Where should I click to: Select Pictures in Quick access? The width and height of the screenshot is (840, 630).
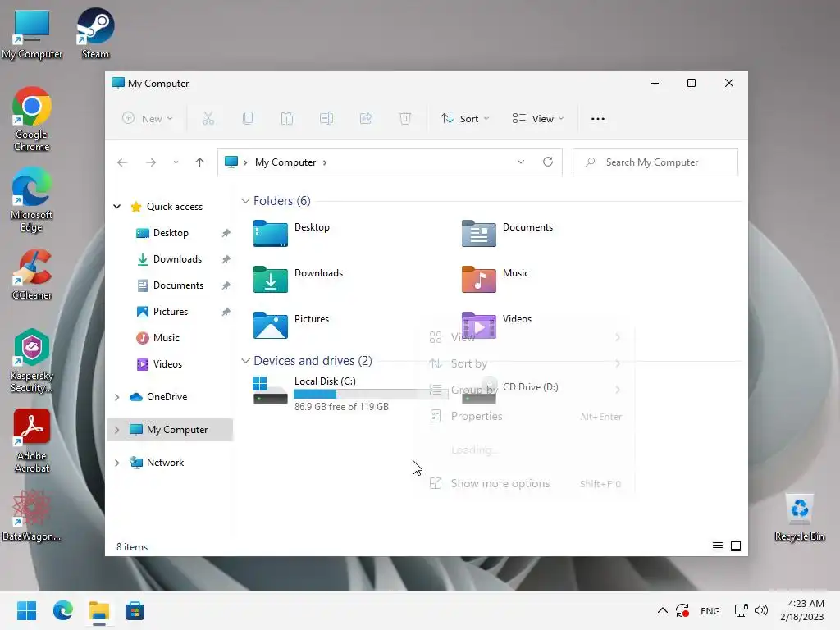pyautogui.click(x=170, y=312)
